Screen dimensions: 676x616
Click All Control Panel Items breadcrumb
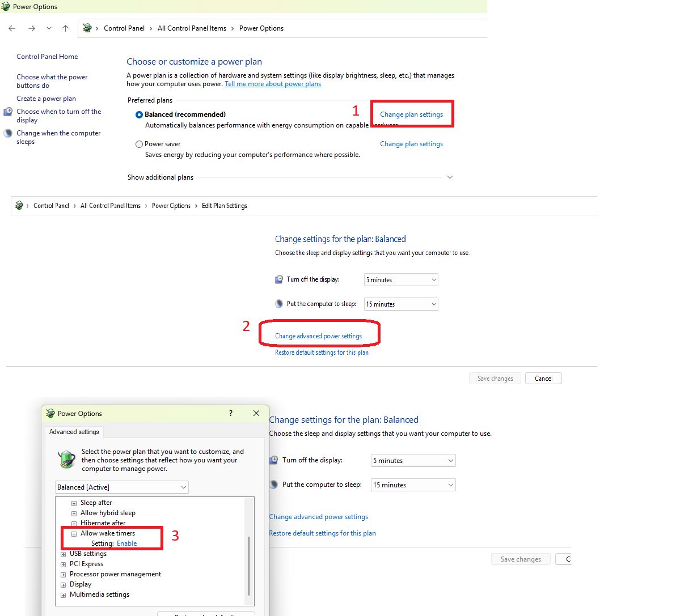192,28
